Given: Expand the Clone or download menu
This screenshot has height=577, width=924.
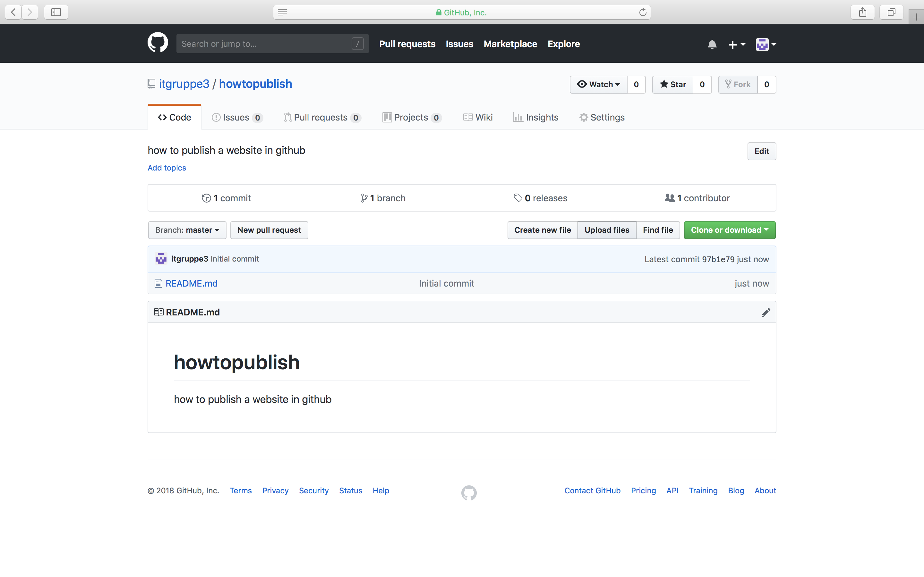Looking at the screenshot, I should point(729,230).
